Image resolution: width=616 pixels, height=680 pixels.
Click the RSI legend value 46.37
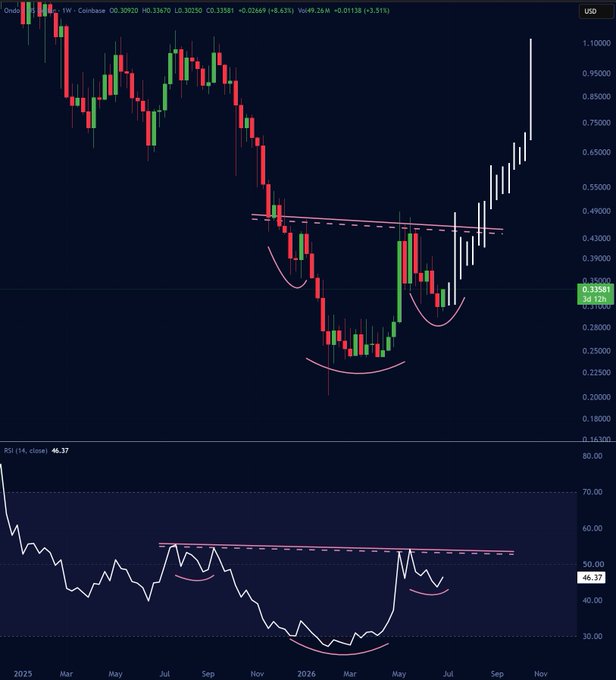point(60,451)
